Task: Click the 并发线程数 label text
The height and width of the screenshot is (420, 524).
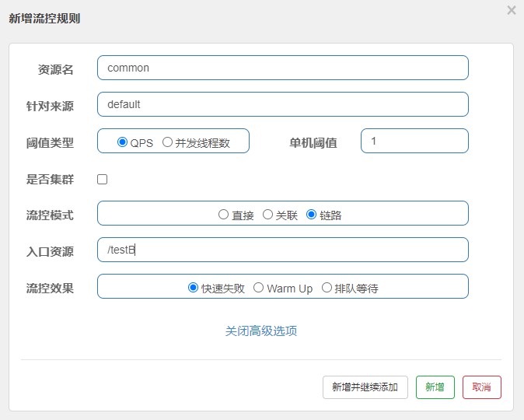Action: (x=202, y=143)
